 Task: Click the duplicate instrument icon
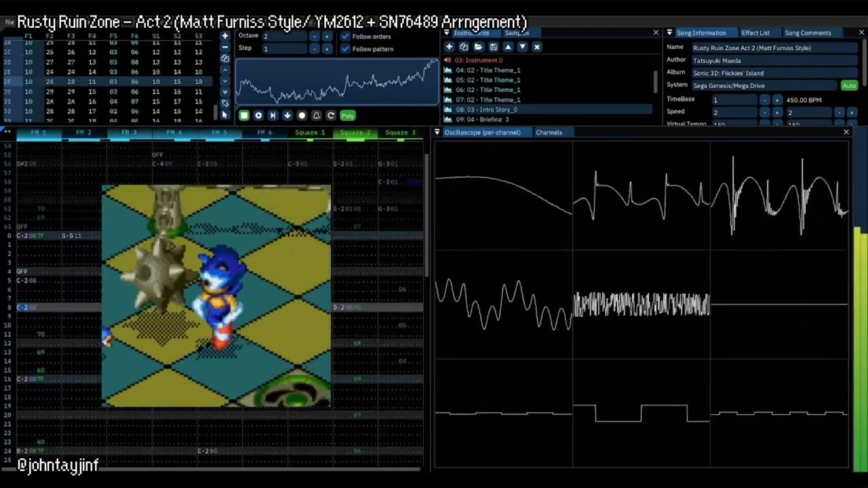pyautogui.click(x=464, y=47)
